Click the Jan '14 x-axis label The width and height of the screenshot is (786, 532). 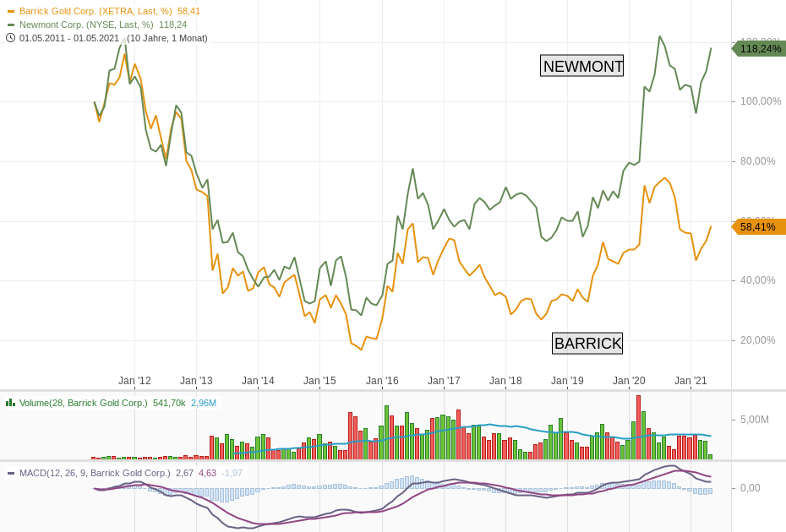tap(258, 381)
